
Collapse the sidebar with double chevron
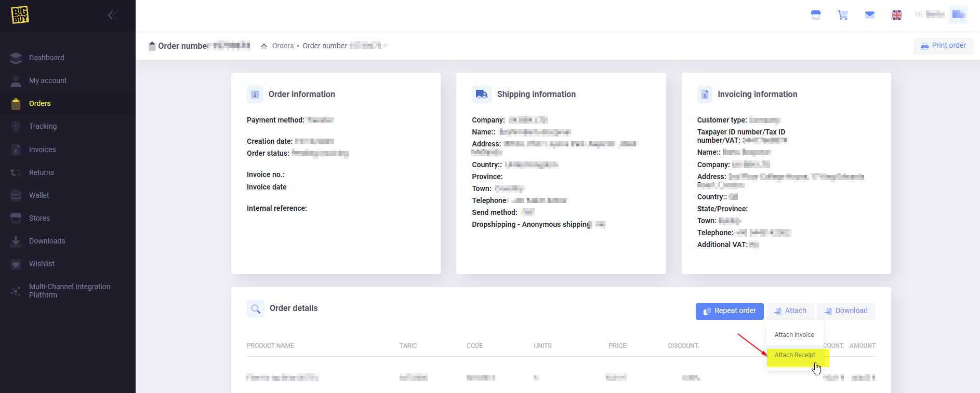click(112, 15)
